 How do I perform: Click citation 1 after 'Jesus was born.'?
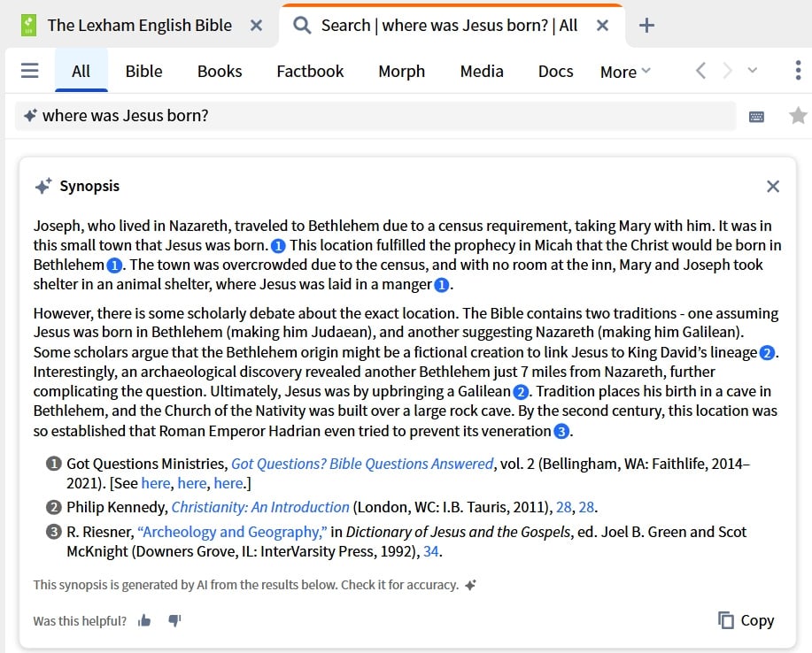pyautogui.click(x=278, y=246)
